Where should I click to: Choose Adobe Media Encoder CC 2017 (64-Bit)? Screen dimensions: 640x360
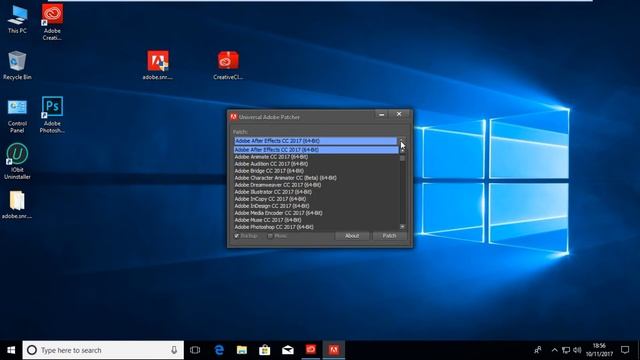pyautogui.click(x=316, y=213)
